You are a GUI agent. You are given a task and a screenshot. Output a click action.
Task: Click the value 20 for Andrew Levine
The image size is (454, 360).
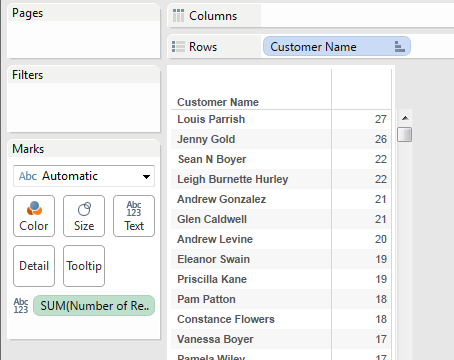381,239
